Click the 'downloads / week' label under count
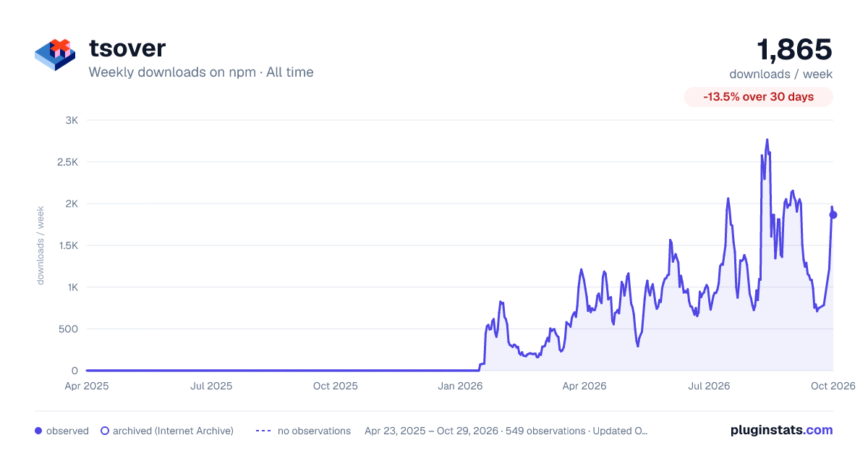868x456 pixels. tap(780, 74)
